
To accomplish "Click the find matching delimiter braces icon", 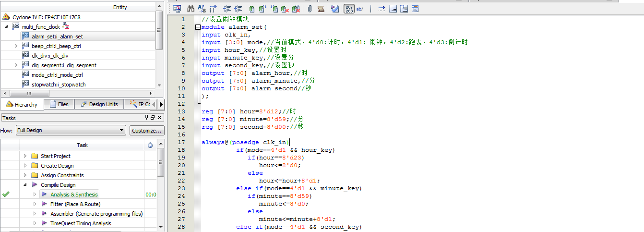I will click(213, 9).
